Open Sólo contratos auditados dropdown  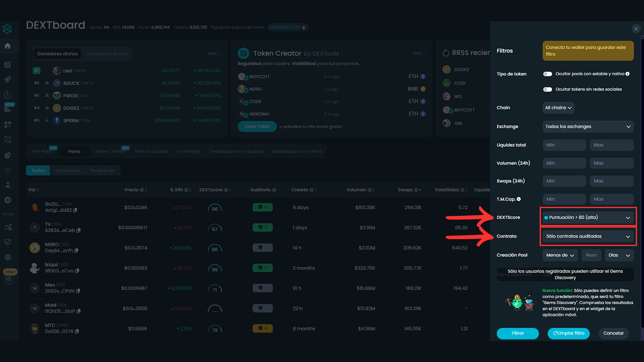click(x=588, y=236)
